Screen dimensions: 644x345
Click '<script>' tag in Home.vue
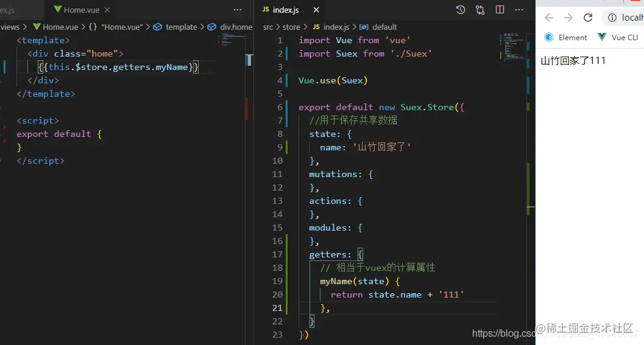[x=38, y=120]
